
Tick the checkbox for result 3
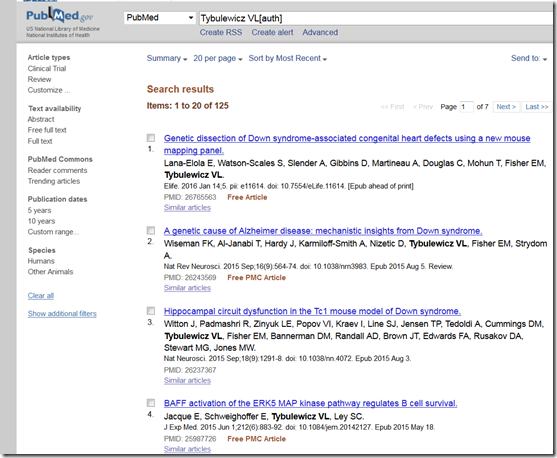tap(151, 311)
